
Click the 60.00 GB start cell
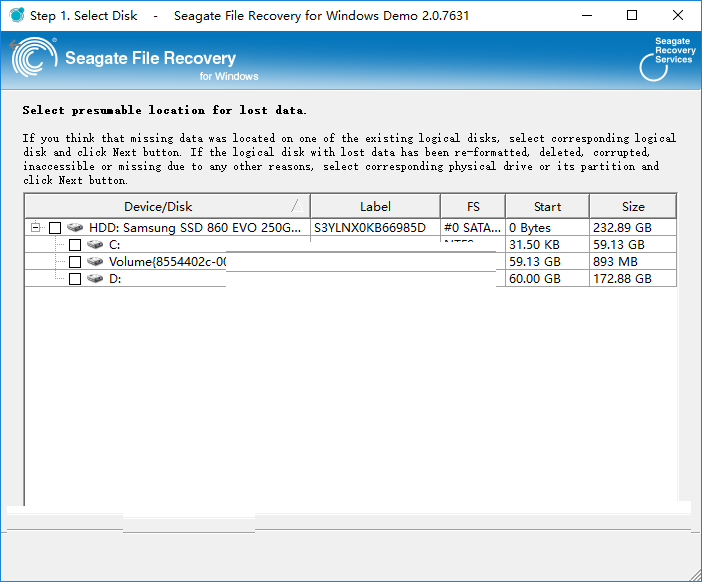point(547,279)
